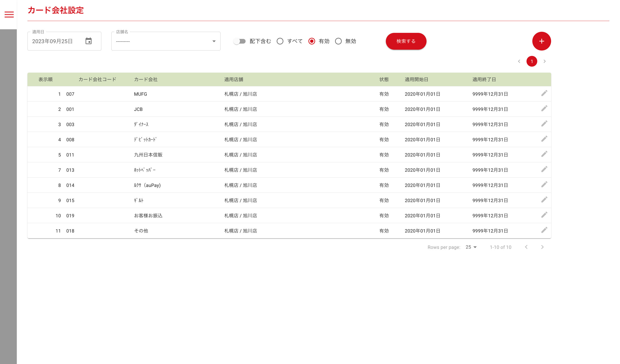The height and width of the screenshot is (364, 620).
Task: Select the 無効 radio button
Action: click(338, 41)
